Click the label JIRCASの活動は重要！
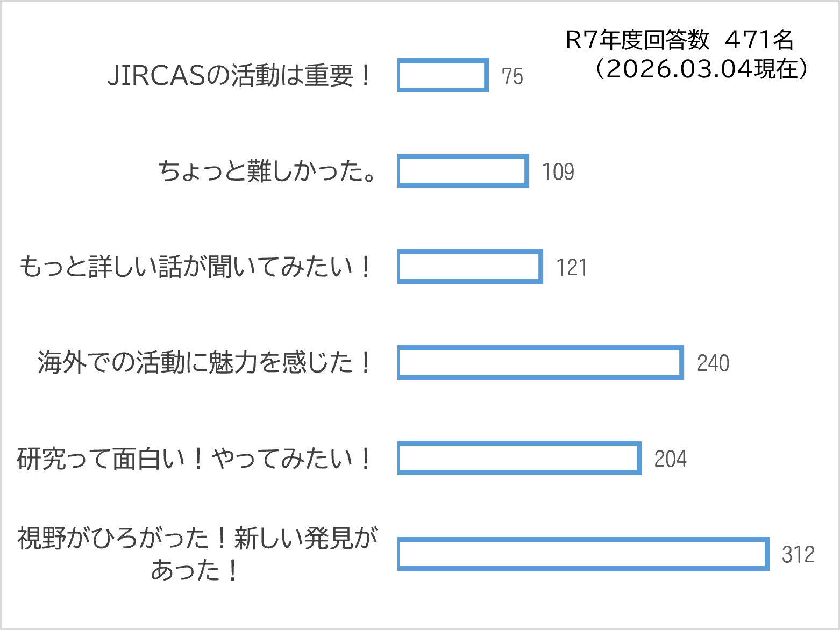The width and height of the screenshot is (840, 630). (240, 75)
